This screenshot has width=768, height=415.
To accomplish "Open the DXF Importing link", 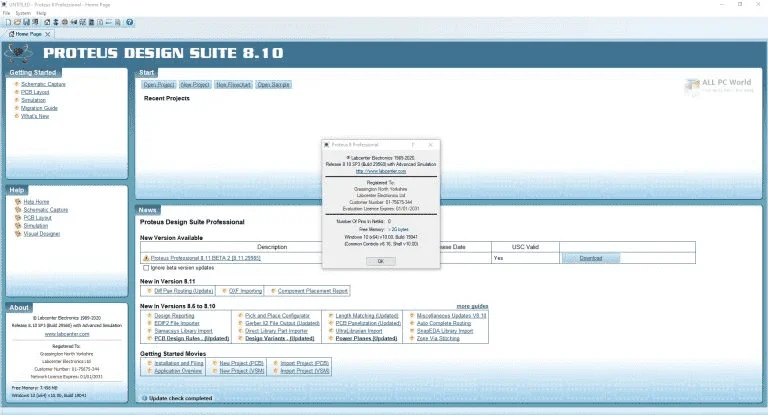I will pyautogui.click(x=245, y=291).
